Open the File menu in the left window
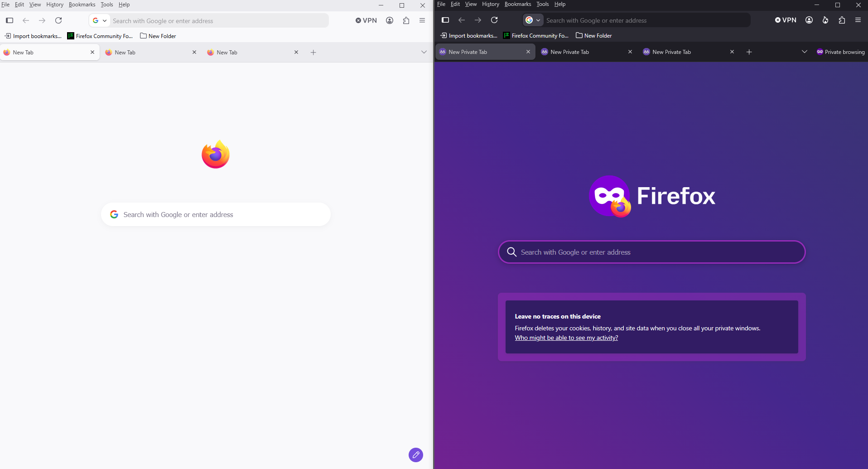Image resolution: width=868 pixels, height=469 pixels. pos(5,5)
